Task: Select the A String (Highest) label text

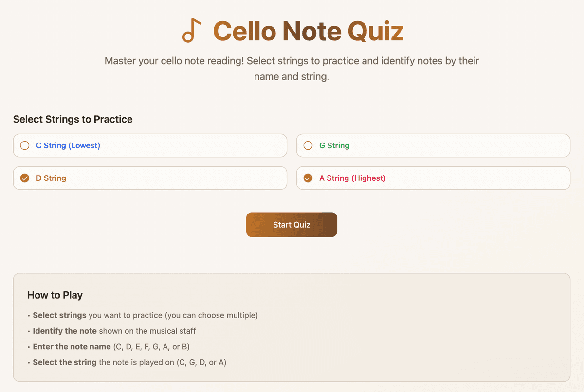Action: [x=353, y=178]
